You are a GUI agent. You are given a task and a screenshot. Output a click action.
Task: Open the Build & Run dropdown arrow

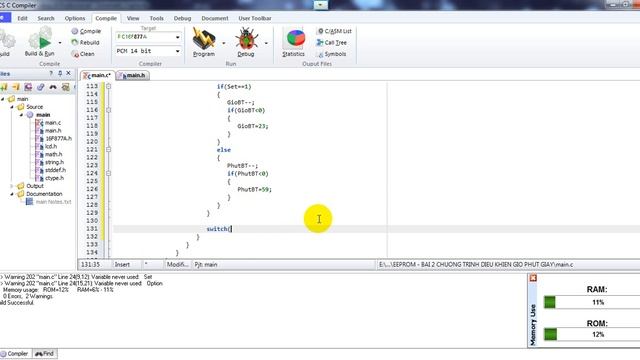click(60, 42)
